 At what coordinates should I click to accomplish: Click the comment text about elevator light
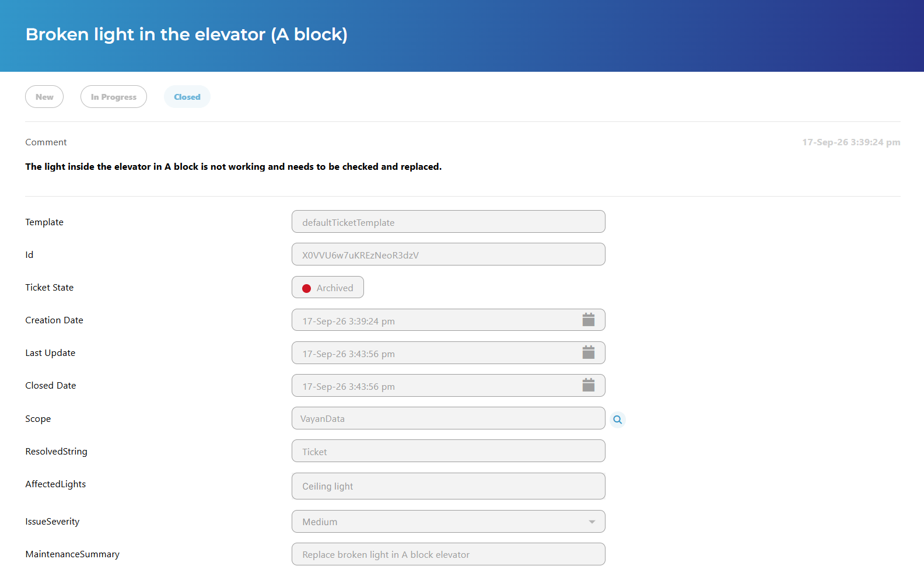pos(233,167)
